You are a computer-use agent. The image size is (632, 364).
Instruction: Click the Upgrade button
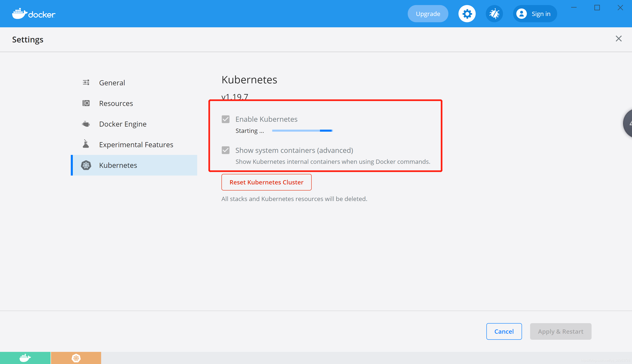(428, 14)
